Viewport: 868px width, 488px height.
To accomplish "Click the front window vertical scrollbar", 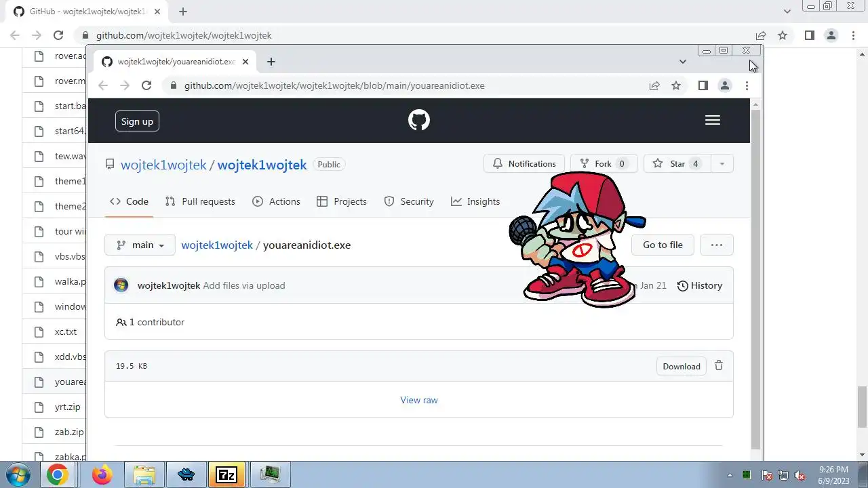I will (756, 278).
